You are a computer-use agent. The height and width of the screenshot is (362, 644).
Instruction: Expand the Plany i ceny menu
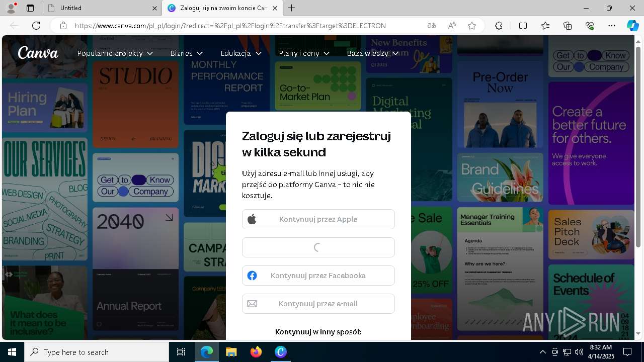point(304,53)
